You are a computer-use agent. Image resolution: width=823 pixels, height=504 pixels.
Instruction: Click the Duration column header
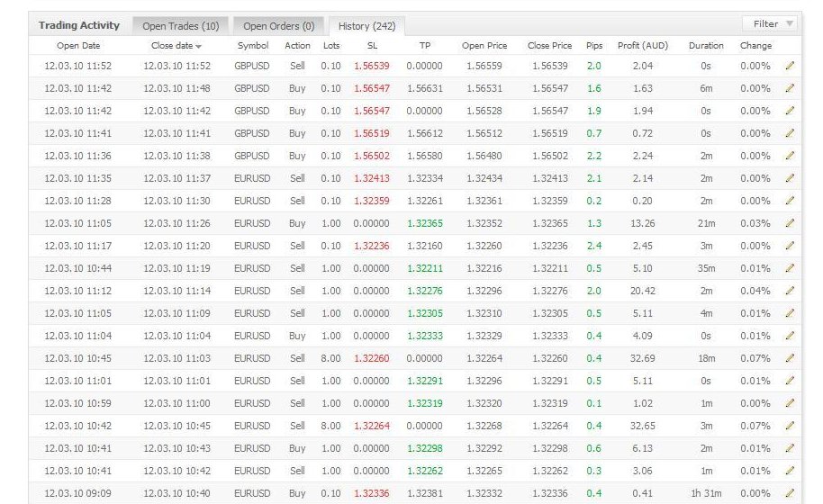coord(706,46)
